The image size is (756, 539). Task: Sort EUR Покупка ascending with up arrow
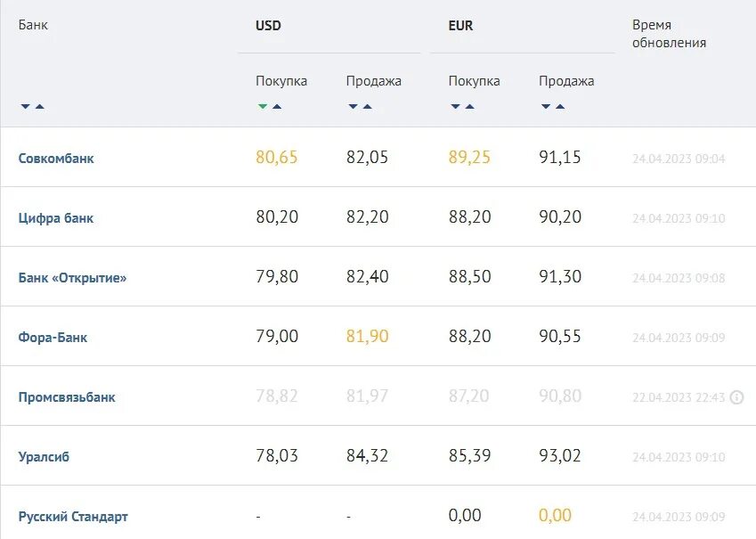point(469,107)
